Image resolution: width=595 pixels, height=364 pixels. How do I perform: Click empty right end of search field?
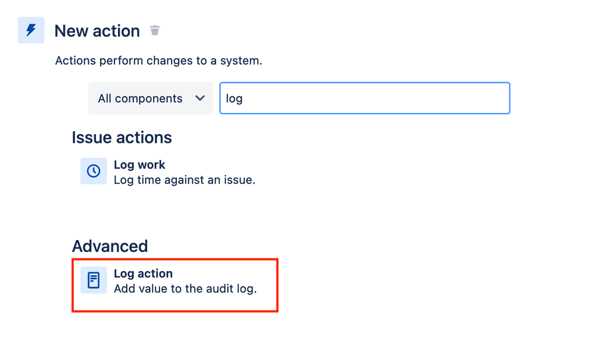pyautogui.click(x=474, y=98)
